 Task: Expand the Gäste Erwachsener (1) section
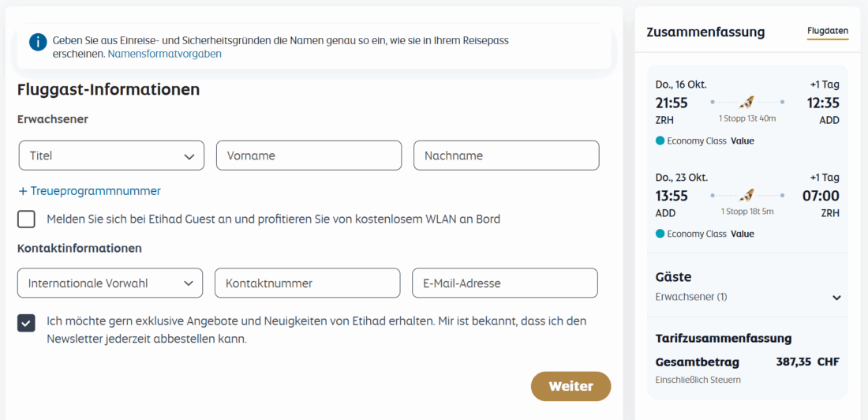836,298
